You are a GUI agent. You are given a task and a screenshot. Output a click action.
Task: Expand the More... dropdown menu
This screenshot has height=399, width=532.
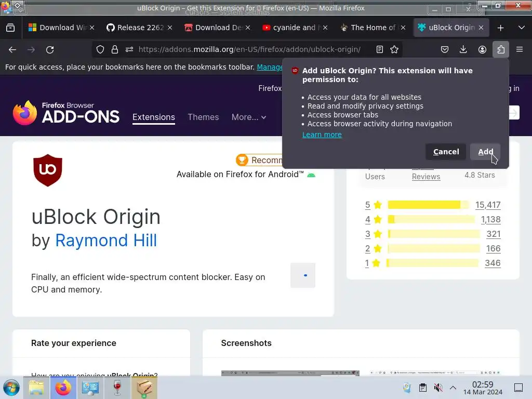click(x=249, y=117)
